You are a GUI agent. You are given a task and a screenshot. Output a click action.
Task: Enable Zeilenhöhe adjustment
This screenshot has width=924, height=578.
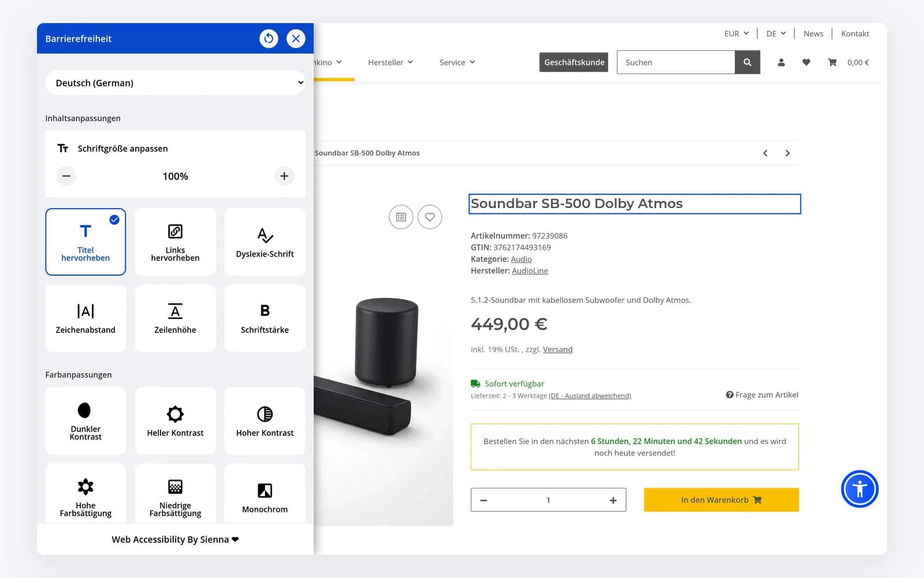click(175, 318)
